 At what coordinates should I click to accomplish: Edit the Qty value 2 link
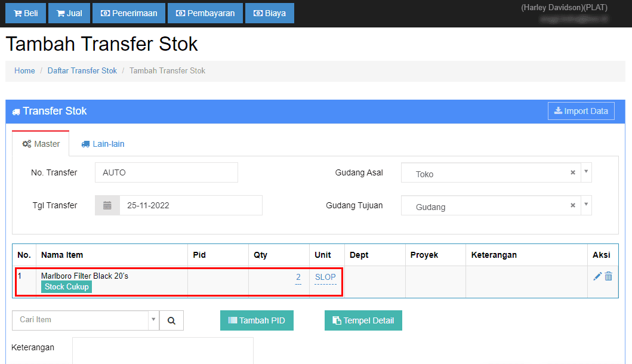[x=298, y=277]
